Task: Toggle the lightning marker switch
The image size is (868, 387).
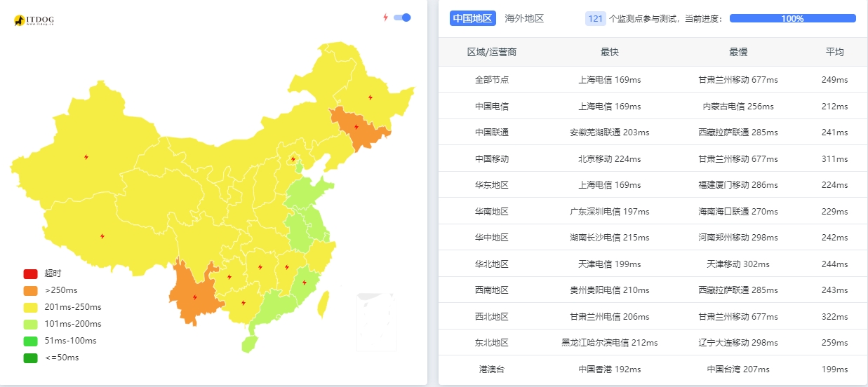Action: tap(402, 18)
